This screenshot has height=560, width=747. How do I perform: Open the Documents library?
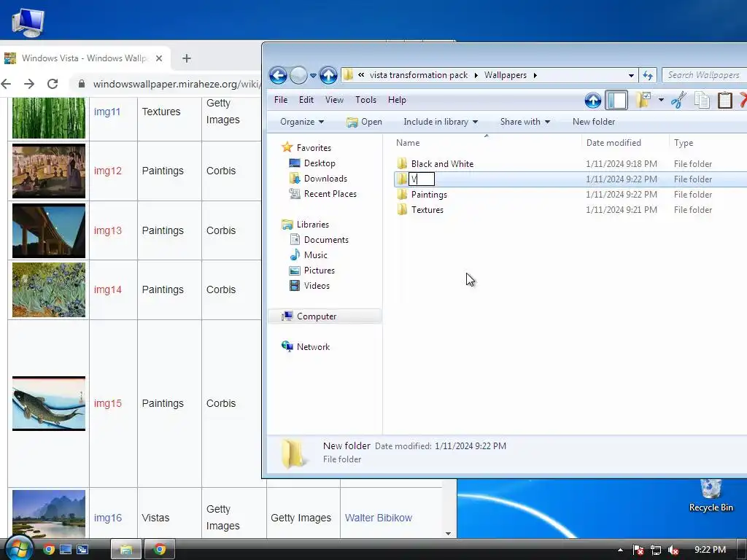pyautogui.click(x=326, y=240)
